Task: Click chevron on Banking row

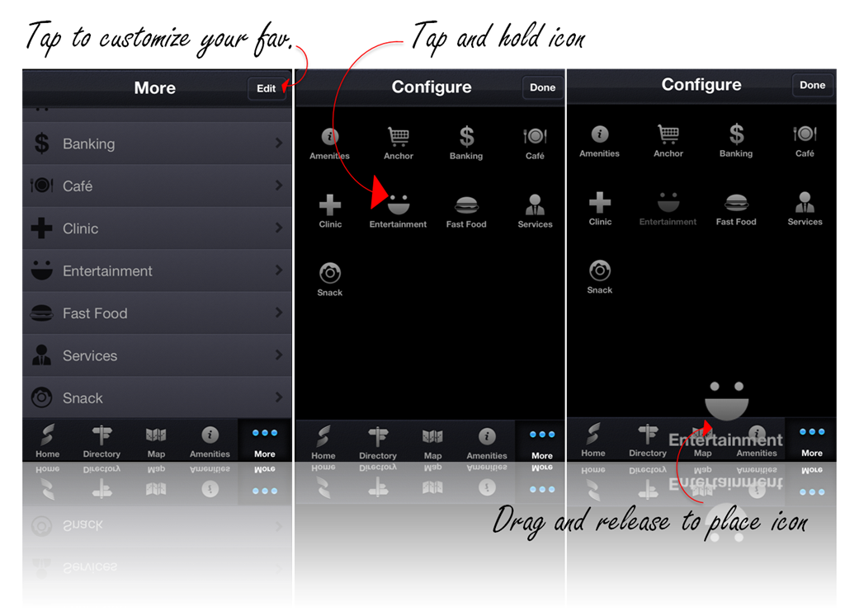Action: pyautogui.click(x=279, y=143)
